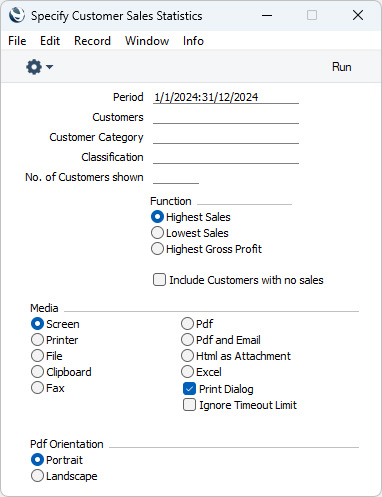382x497 pixels.
Task: Open the Info menu
Action: [x=193, y=41]
